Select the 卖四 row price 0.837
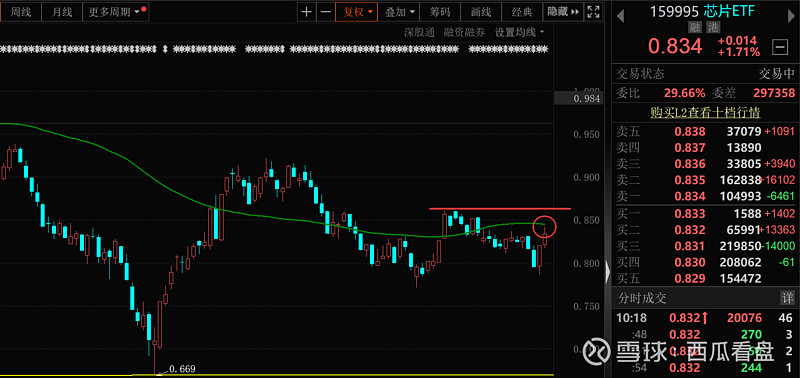This screenshot has width=800, height=378. pyautogui.click(x=690, y=148)
